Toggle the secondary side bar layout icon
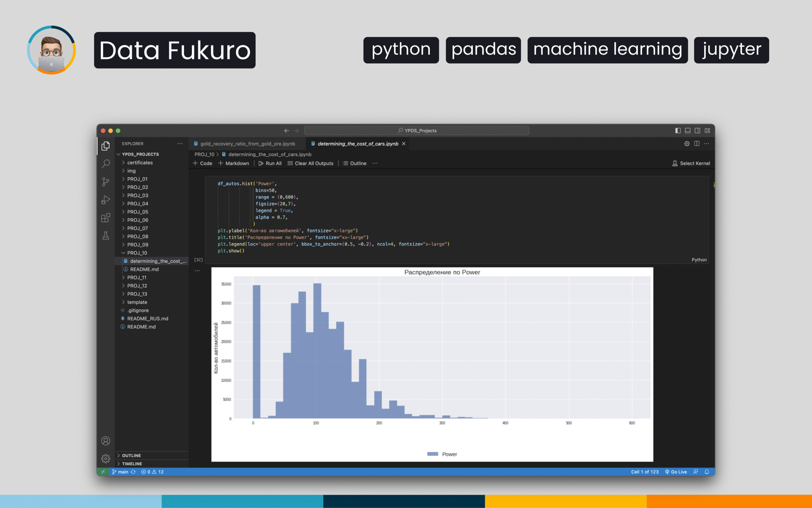 [697, 131]
